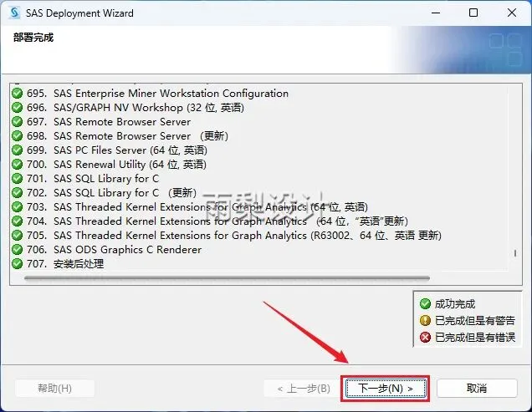The width and height of the screenshot is (532, 412).
Task: Click green check icon for item 700
Action: 17,165
